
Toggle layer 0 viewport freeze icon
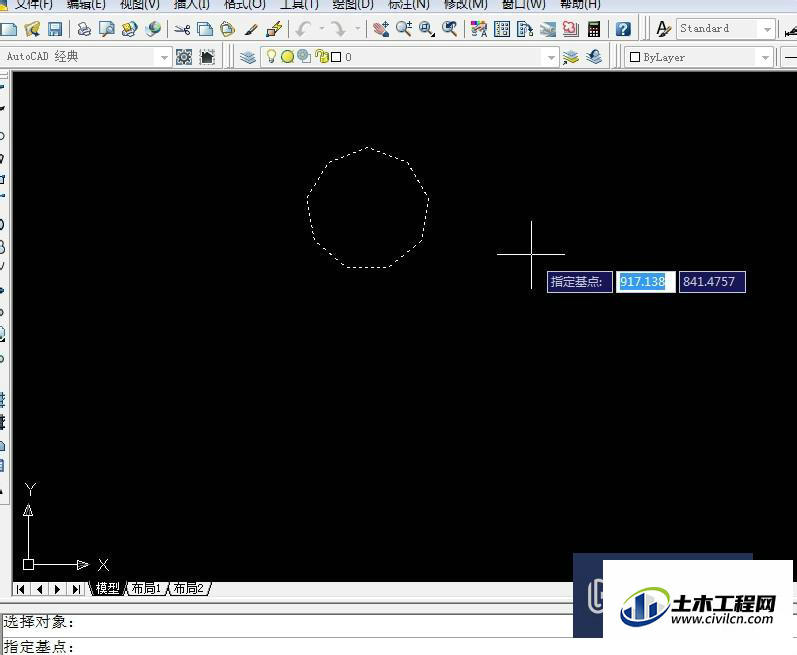304,56
